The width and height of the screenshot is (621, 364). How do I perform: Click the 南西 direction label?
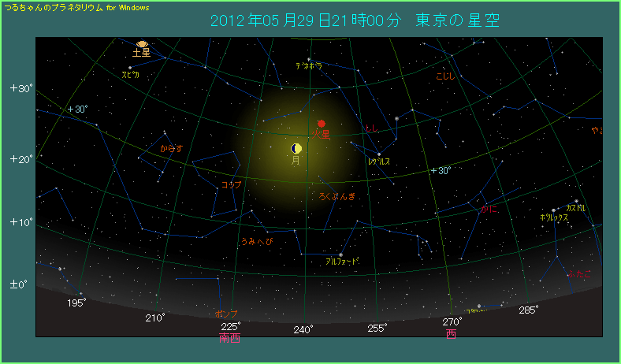[229, 338]
